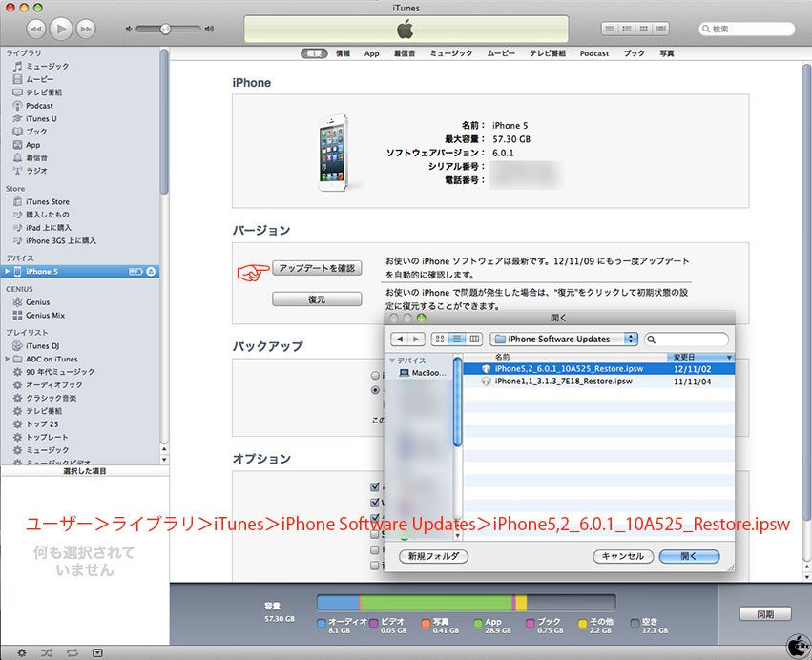Screen dimensions: 812x660
Task: Select クラシック音楽 smart playlist
Action: point(51,398)
